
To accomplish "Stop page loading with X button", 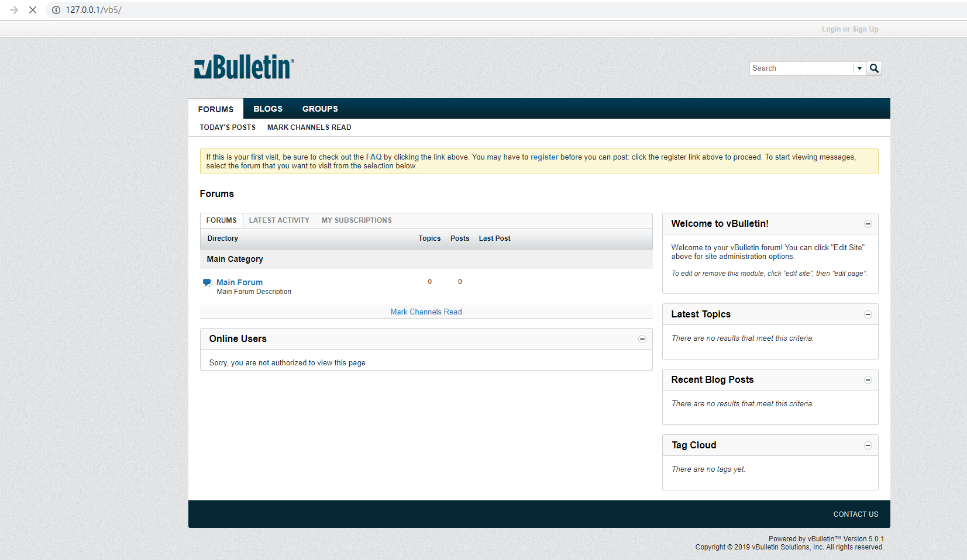I will pyautogui.click(x=33, y=10).
